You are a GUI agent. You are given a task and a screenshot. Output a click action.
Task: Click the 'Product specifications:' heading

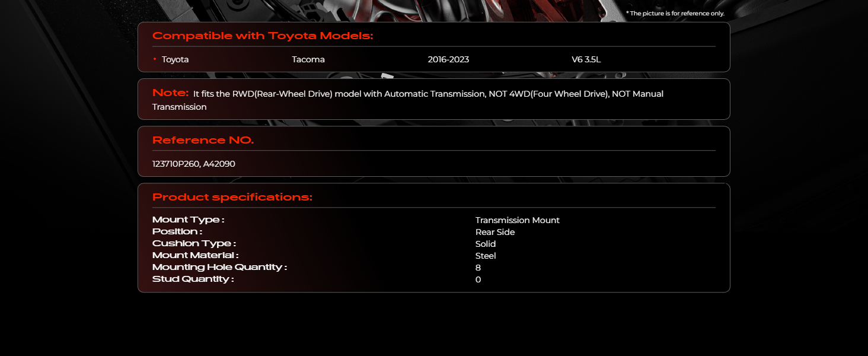(x=232, y=197)
